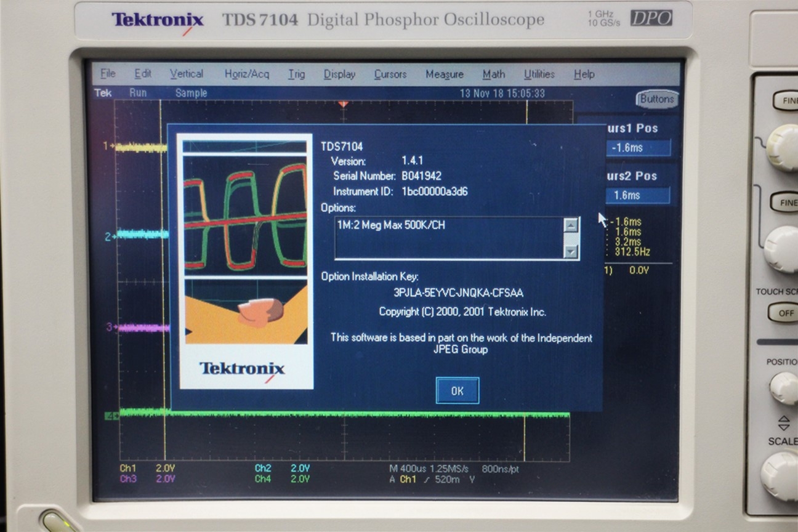Click the Ch1 2.0V scale readout
Image resolution: width=798 pixels, height=532 pixels.
(x=147, y=468)
